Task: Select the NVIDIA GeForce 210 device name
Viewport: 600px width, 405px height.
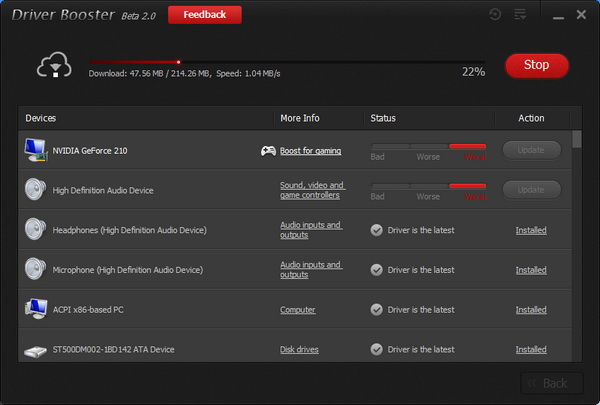Action: click(x=90, y=151)
